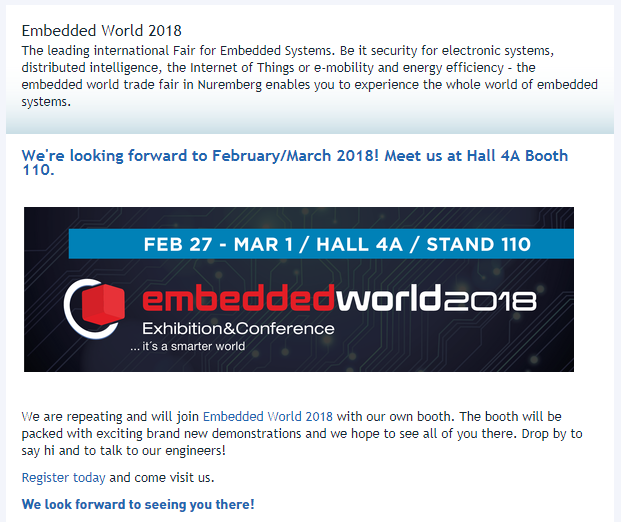Click the 'Exhibition&Conference' text in the banner
The image size is (621, 522).
238,328
